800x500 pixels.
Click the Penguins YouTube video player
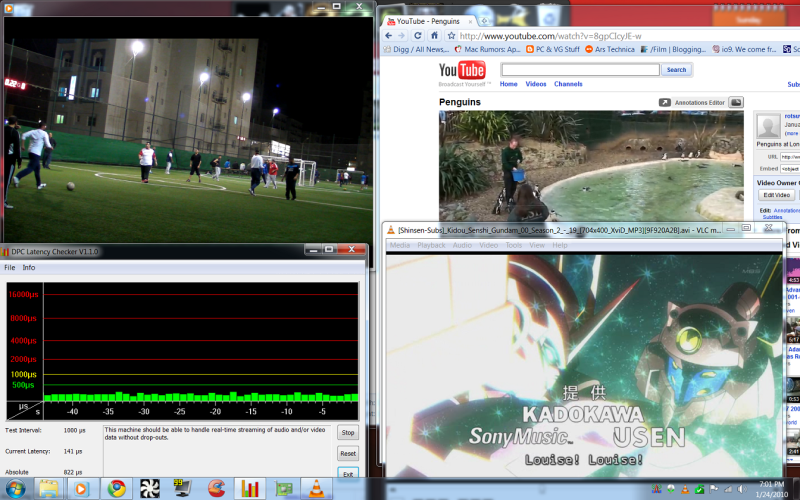coord(591,166)
